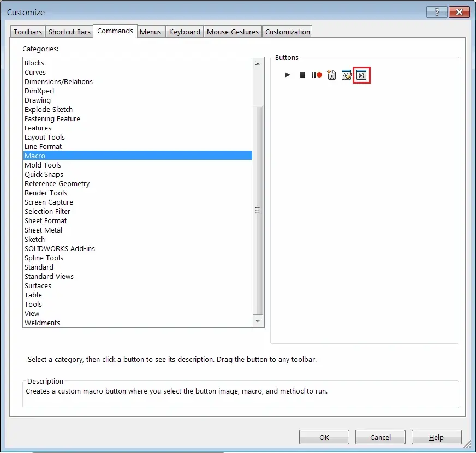The width and height of the screenshot is (476, 453).
Task: Switch to the Shortcut Bars tab
Action: 69,32
